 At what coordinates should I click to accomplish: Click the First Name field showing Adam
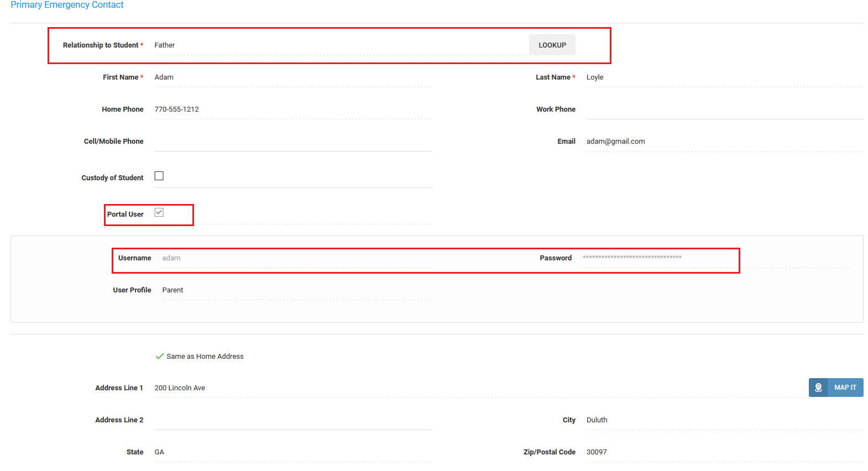pyautogui.click(x=293, y=77)
